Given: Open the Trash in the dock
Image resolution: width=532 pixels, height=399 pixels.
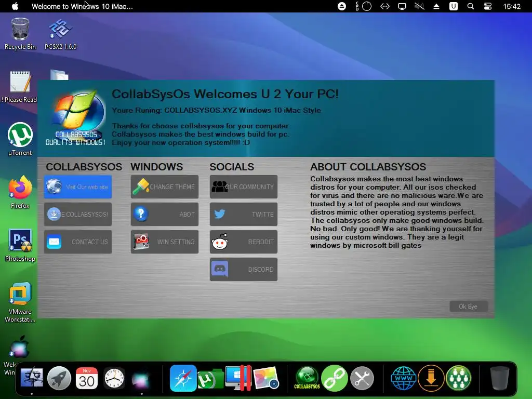Looking at the screenshot, I should point(500,378).
